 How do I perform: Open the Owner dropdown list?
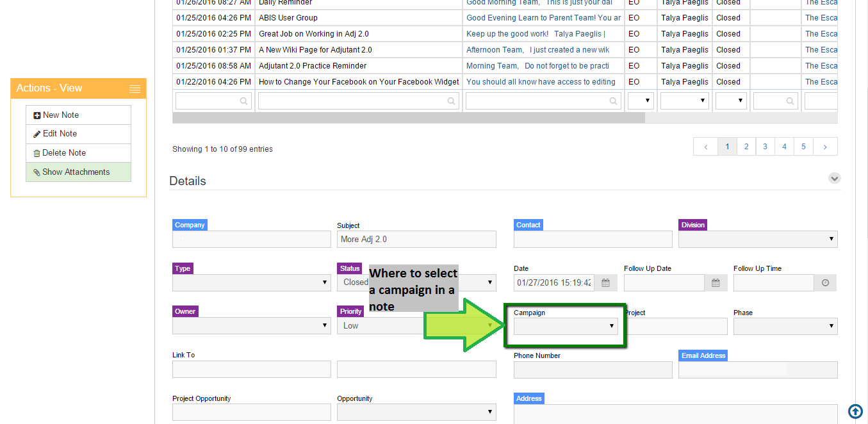pos(251,326)
